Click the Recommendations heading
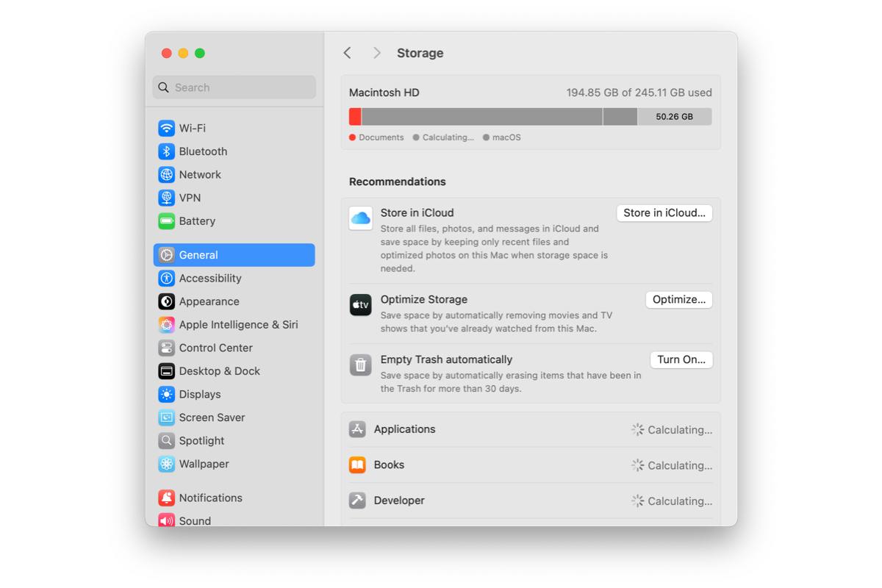 click(398, 182)
